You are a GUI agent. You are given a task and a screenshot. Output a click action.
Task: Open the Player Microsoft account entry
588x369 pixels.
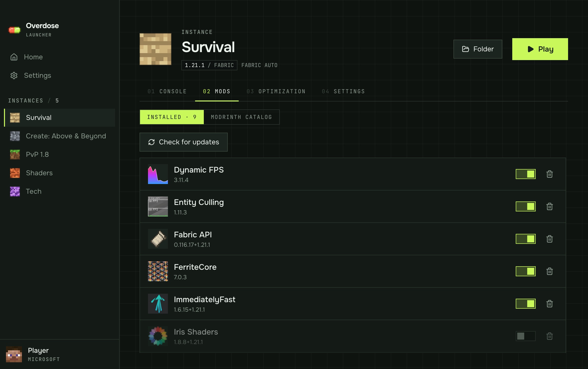60,354
